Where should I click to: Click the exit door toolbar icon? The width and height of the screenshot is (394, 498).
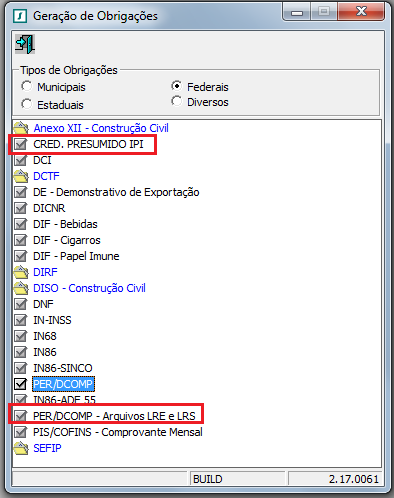click(x=25, y=44)
